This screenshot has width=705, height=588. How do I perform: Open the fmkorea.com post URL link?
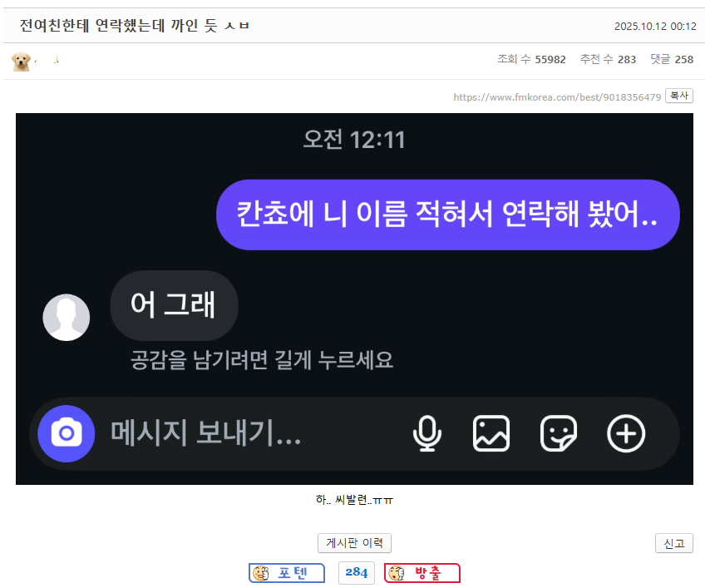click(x=557, y=97)
